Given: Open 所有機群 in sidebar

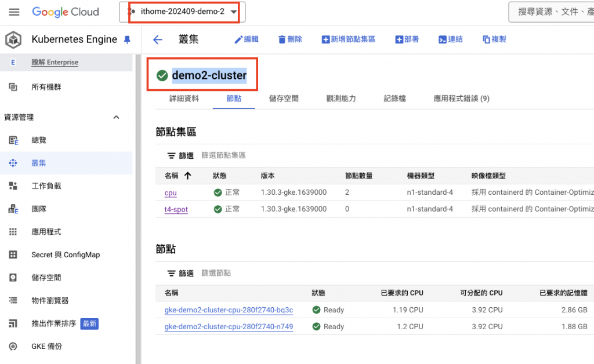Looking at the screenshot, I should [46, 87].
